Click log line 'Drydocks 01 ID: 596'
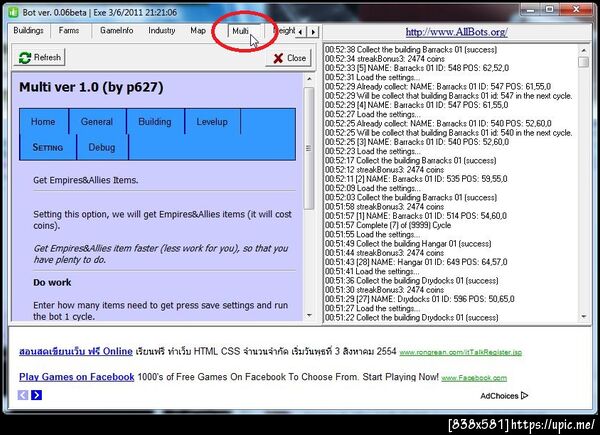Viewport: 600px width, 435px height. click(419, 299)
